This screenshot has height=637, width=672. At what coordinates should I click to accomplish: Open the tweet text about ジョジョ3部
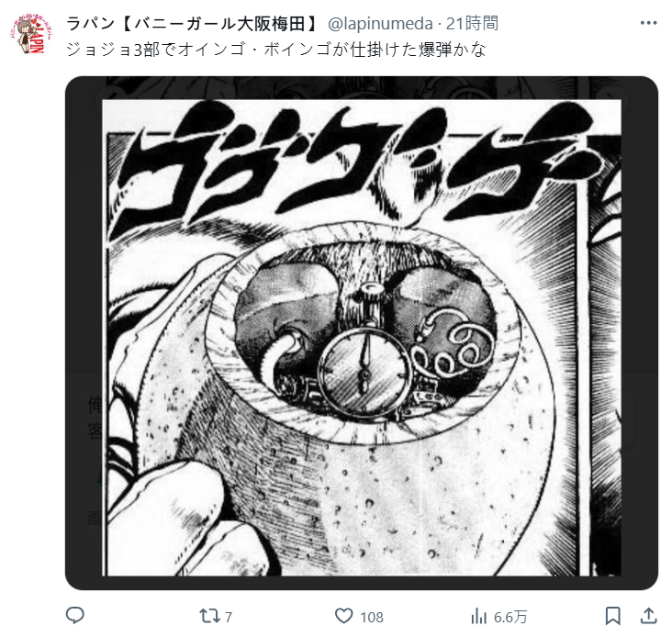(x=276, y=50)
